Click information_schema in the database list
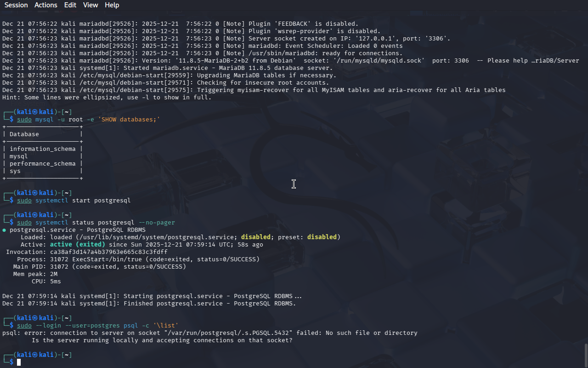The width and height of the screenshot is (588, 368). click(42, 149)
